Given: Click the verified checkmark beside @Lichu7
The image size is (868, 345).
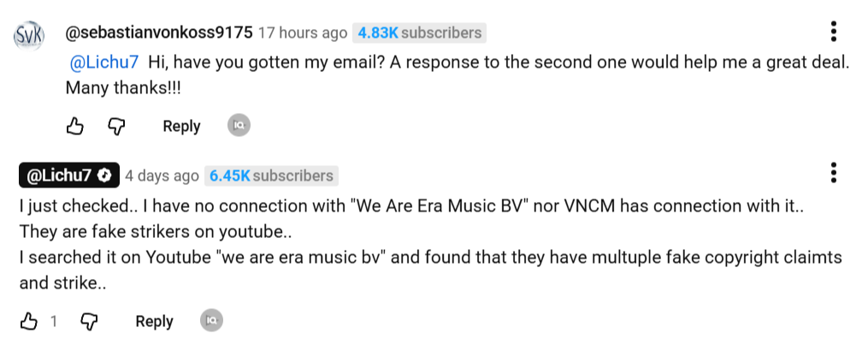Looking at the screenshot, I should [104, 175].
